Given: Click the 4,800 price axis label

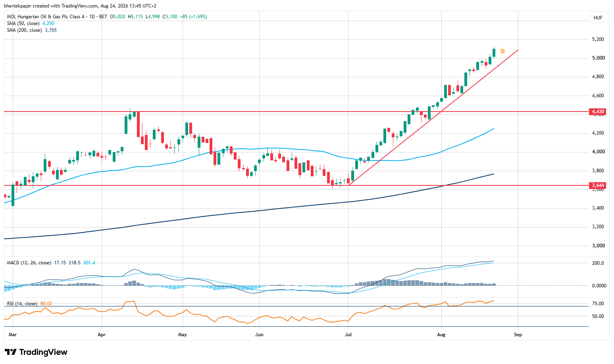Looking at the screenshot, I should point(598,77).
